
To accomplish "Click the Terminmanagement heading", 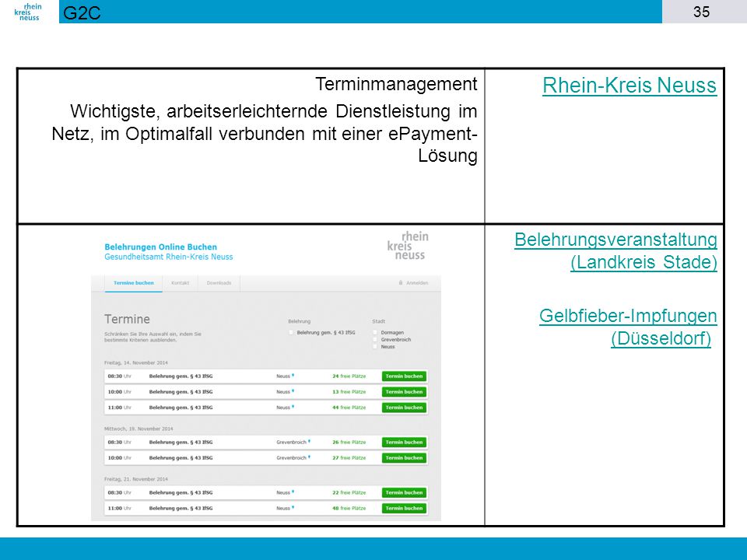I will click(x=396, y=84).
